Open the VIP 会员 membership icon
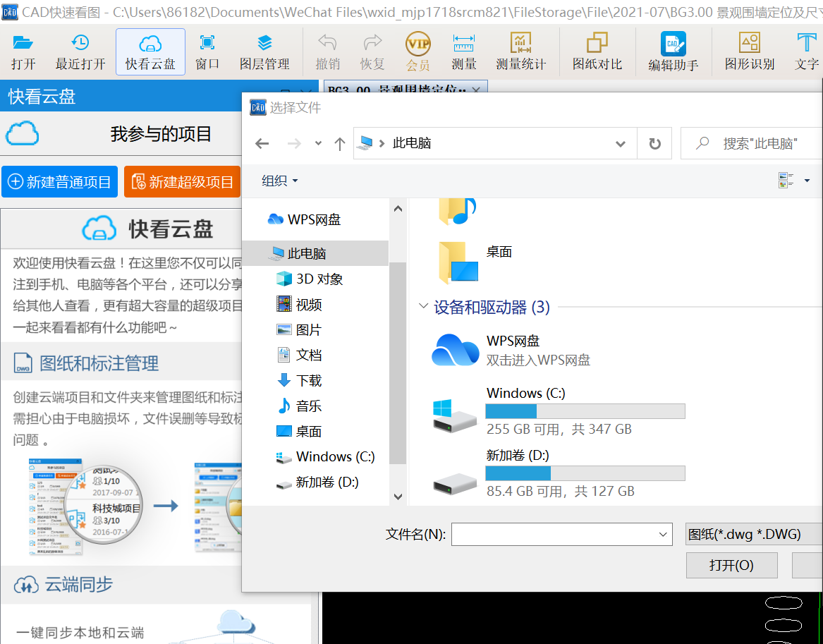 pyautogui.click(x=417, y=52)
